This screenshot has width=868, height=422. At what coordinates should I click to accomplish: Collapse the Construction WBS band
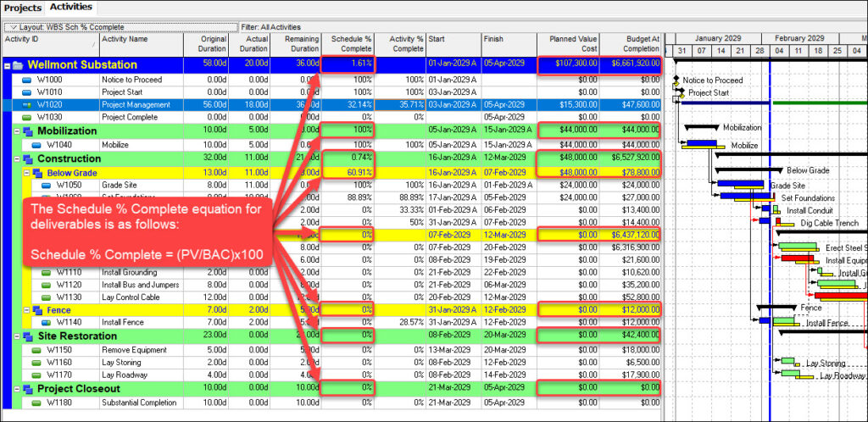(17, 159)
